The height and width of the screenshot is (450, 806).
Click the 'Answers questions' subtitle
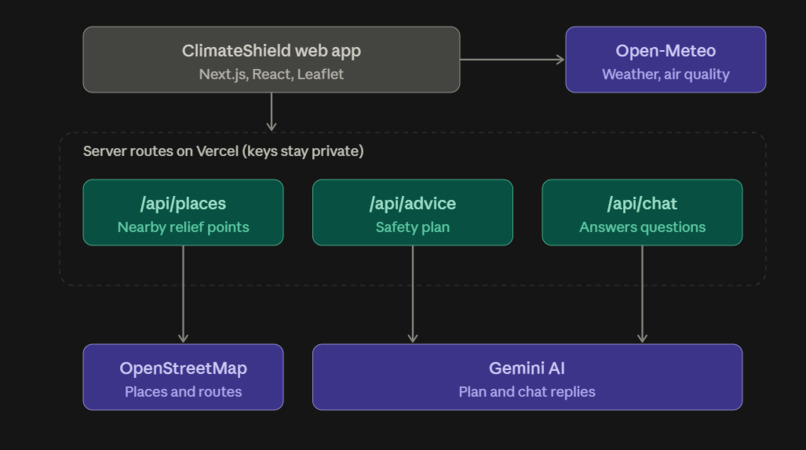pyautogui.click(x=642, y=227)
